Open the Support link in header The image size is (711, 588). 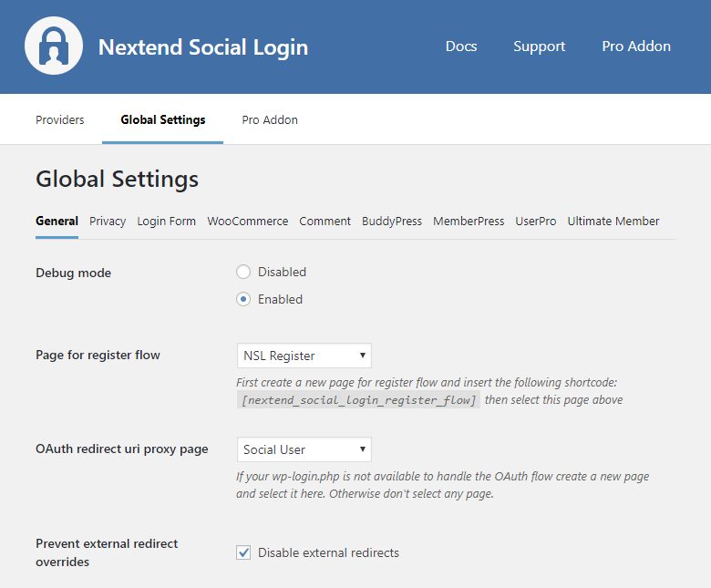pyautogui.click(x=539, y=46)
